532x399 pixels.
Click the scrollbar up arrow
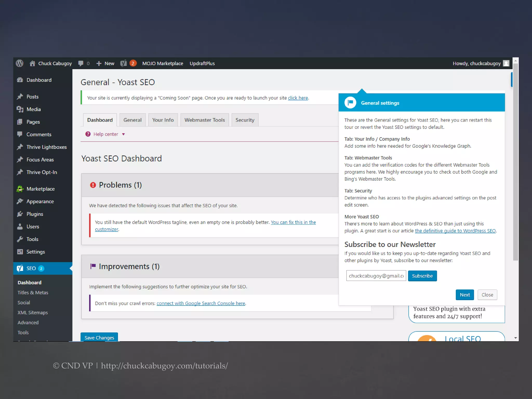pyautogui.click(x=516, y=60)
